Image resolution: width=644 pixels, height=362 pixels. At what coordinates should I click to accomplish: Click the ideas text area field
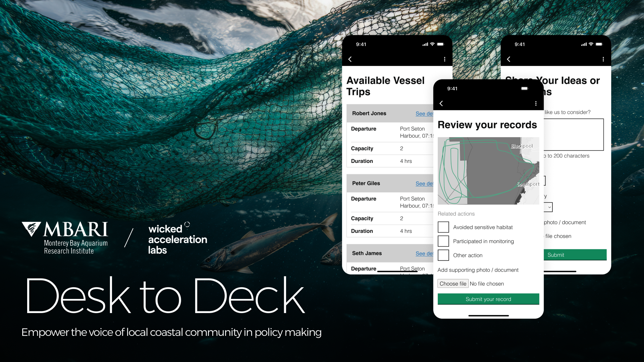[x=574, y=135]
